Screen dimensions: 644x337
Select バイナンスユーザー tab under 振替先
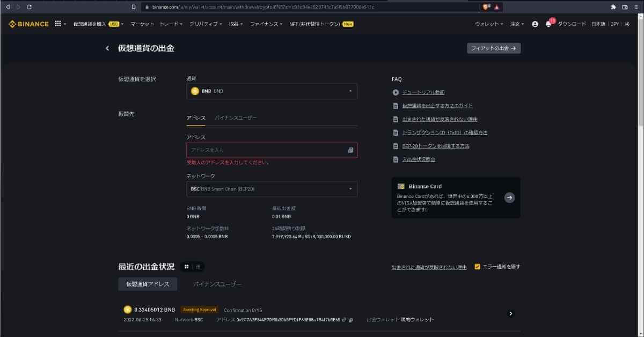pos(236,118)
